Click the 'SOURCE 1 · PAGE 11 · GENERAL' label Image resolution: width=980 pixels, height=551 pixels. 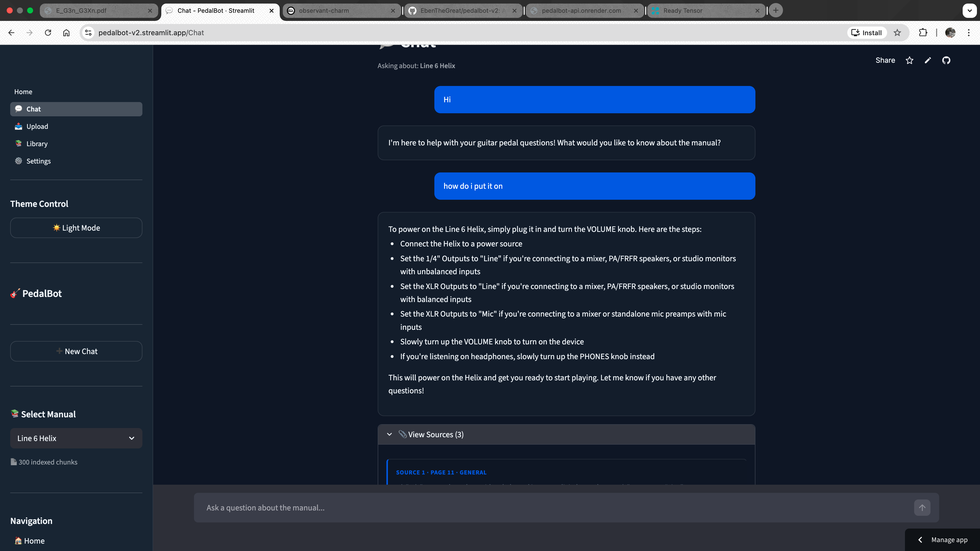coord(441,472)
